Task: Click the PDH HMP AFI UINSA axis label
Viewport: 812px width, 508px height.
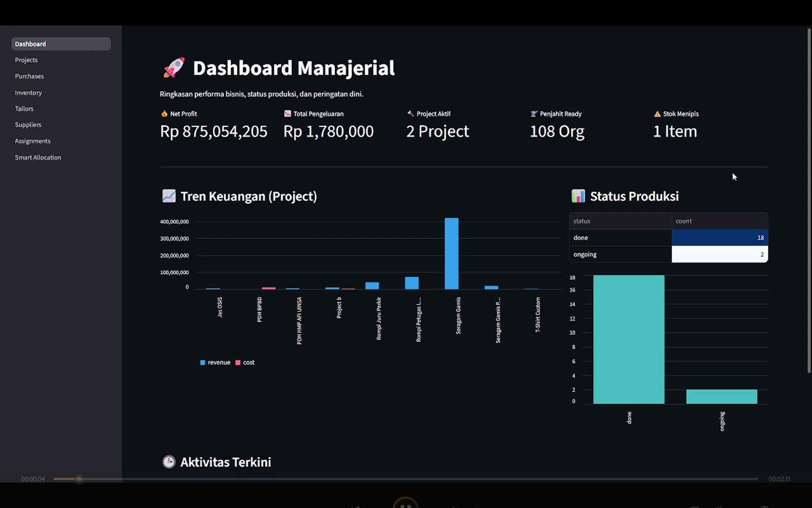Action: click(299, 321)
